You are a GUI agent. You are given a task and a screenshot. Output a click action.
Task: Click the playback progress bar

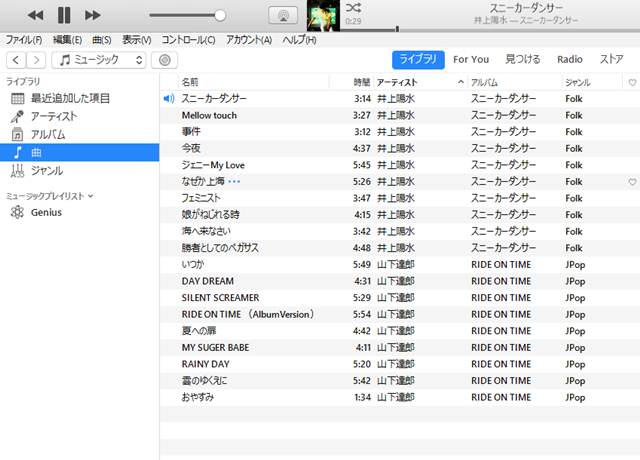click(490, 30)
